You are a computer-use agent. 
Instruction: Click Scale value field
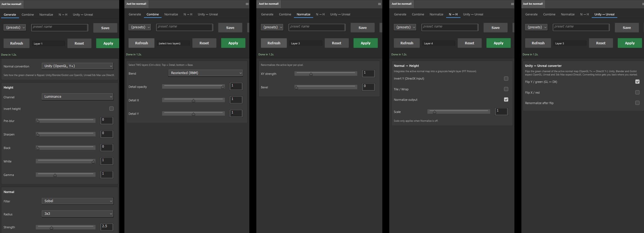click(501, 111)
